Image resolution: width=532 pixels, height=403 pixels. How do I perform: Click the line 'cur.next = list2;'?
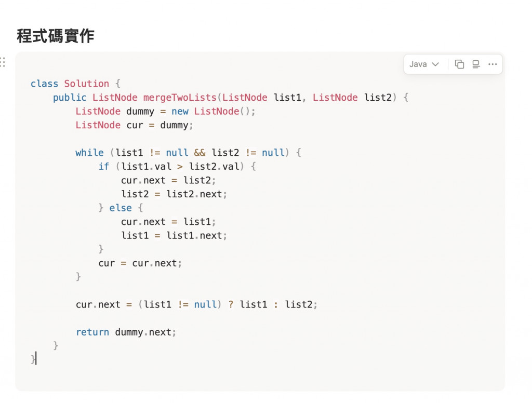pos(168,180)
